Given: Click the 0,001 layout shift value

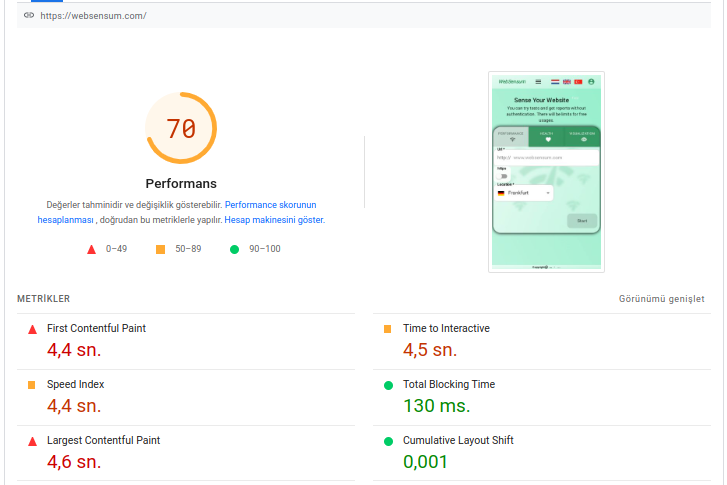Looking at the screenshot, I should click(x=426, y=462).
